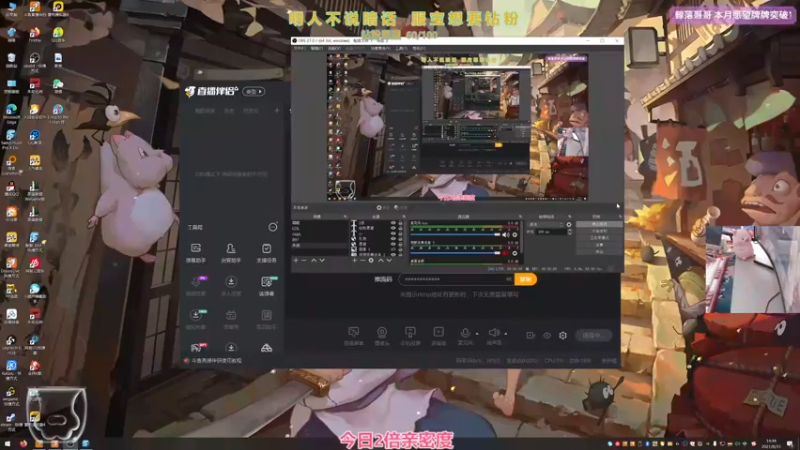Remove the selected scene with the OBS scenes minus button
The image size is (800, 450).
[304, 260]
